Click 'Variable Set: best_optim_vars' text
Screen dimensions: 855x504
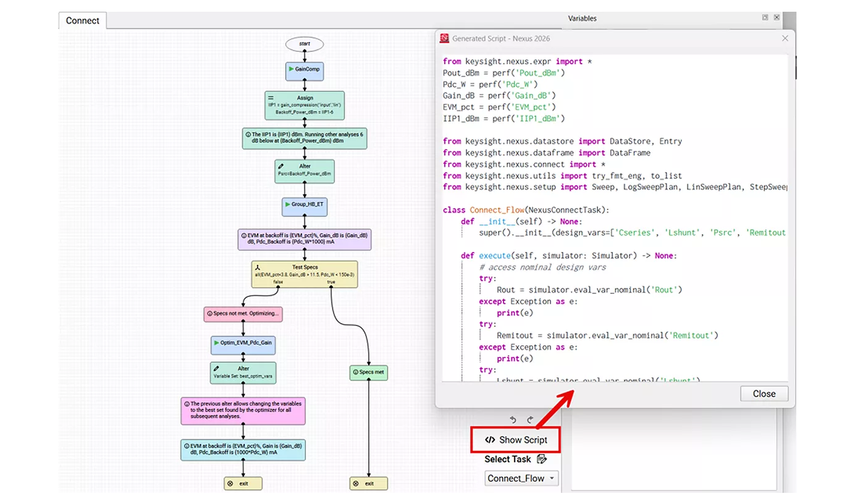tap(243, 376)
